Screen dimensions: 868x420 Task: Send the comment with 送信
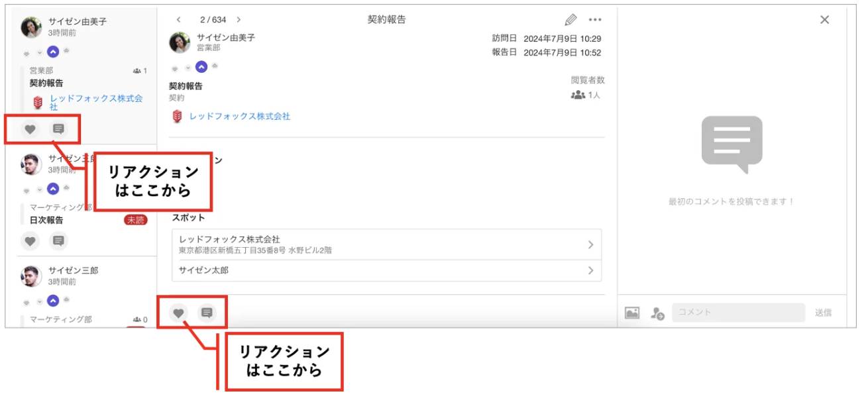click(823, 313)
